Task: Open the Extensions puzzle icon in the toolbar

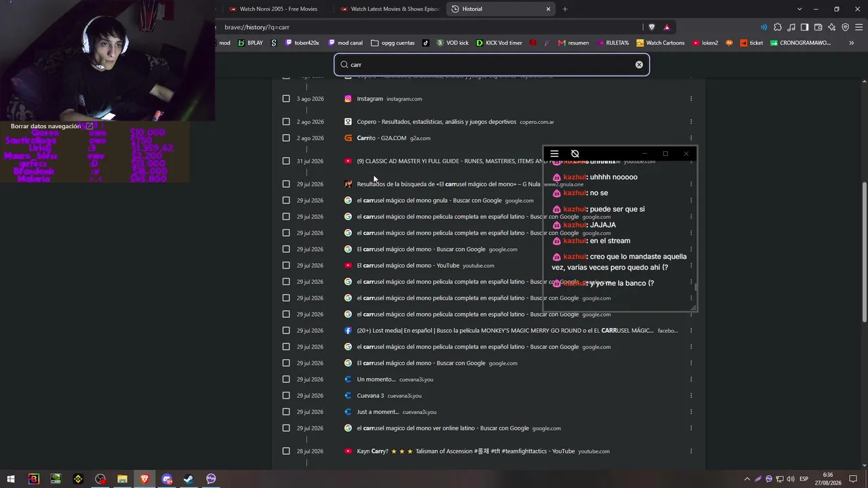Action: coord(778,27)
